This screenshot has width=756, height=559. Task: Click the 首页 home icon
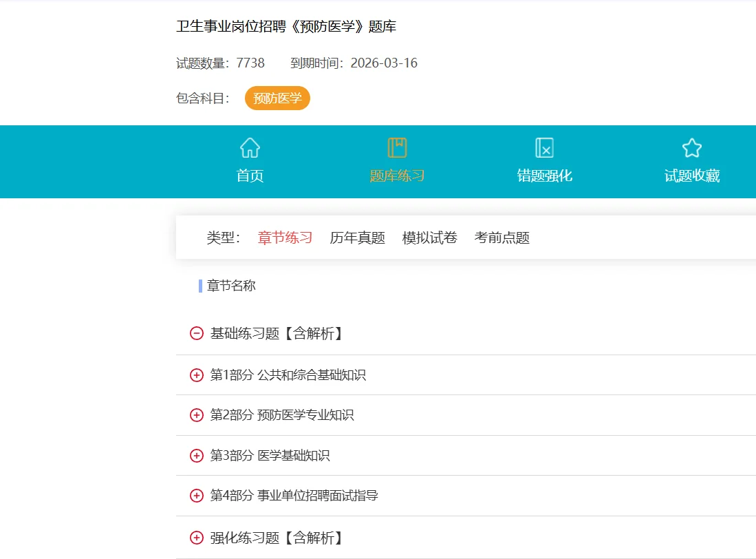(x=249, y=147)
